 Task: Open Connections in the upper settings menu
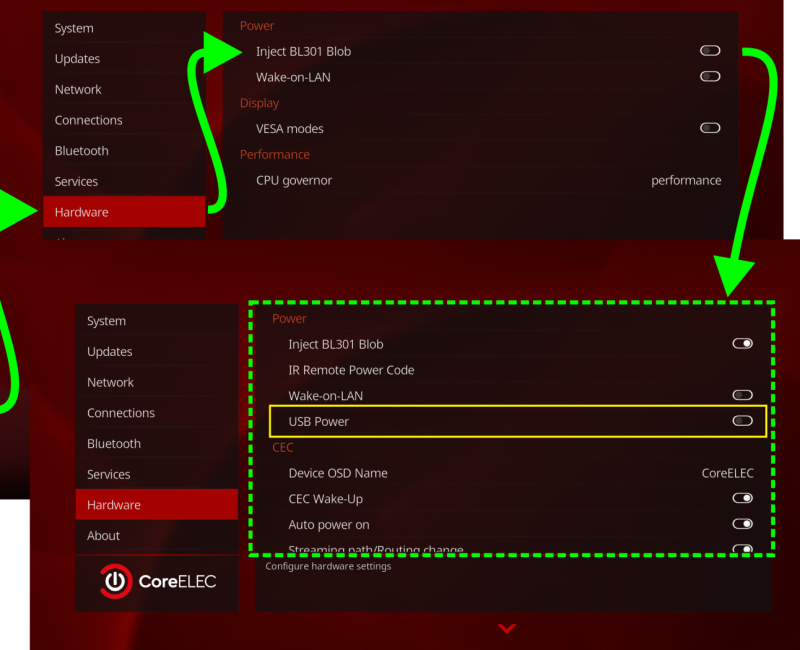[x=124, y=120]
